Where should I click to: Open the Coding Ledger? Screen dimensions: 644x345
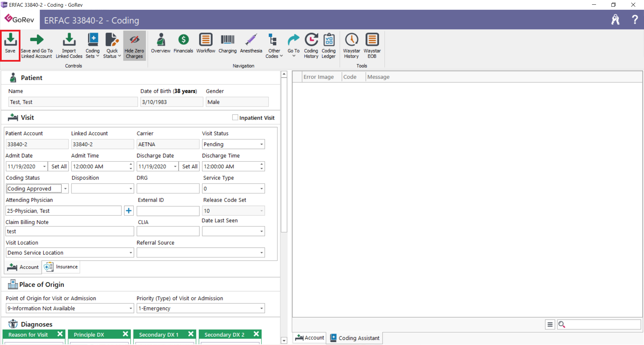[329, 46]
